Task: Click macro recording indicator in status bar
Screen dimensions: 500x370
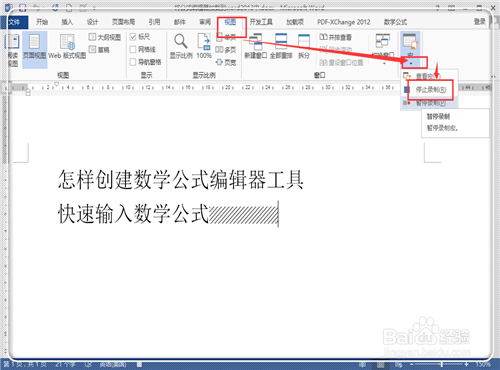Action: (x=139, y=365)
